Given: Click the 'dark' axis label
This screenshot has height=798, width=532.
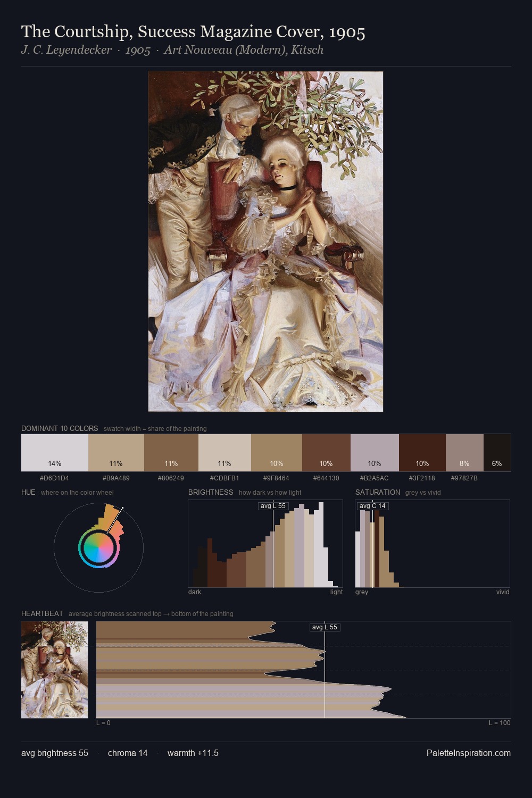Looking at the screenshot, I should (195, 592).
